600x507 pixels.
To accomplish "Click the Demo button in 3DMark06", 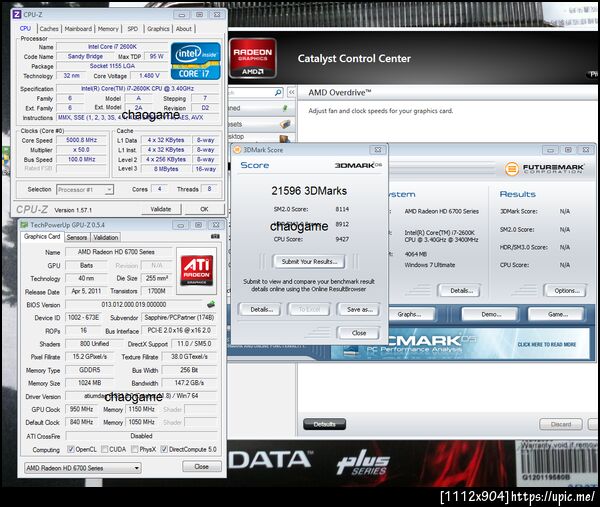I will click(x=490, y=314).
